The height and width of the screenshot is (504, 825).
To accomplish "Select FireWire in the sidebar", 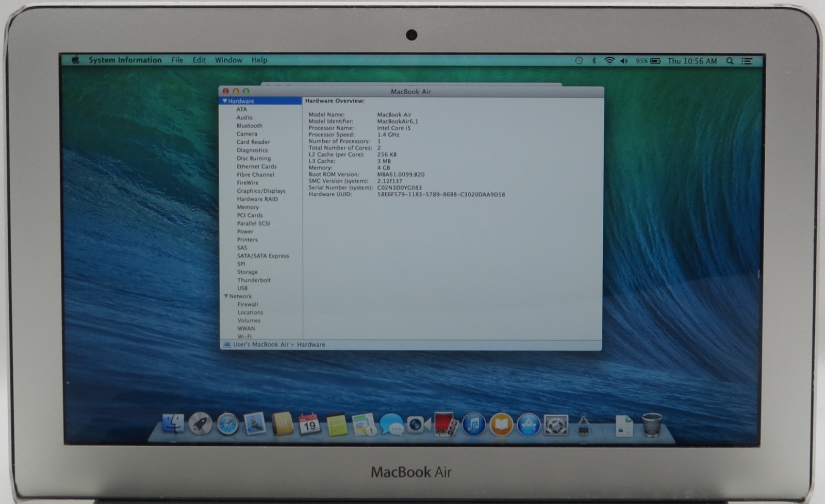I will point(247,183).
